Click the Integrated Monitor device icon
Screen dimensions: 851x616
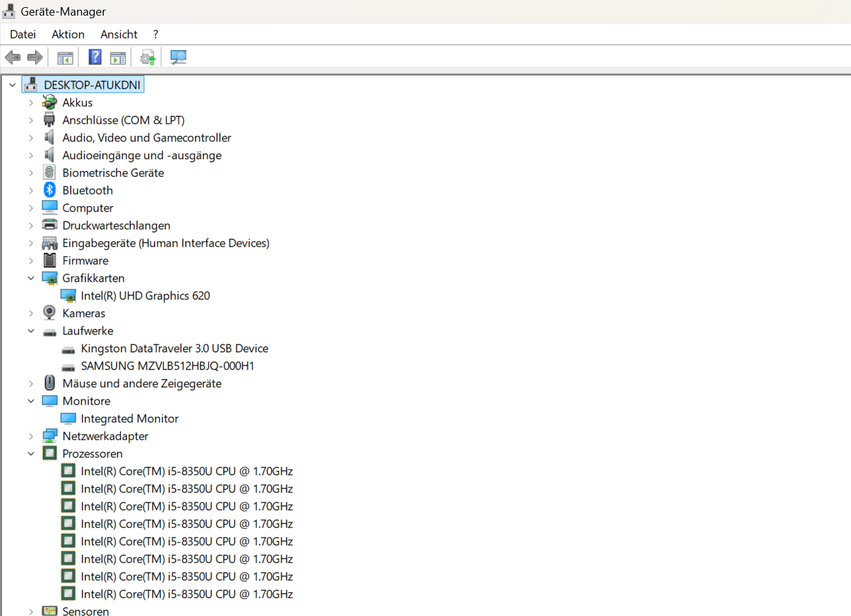(x=68, y=418)
